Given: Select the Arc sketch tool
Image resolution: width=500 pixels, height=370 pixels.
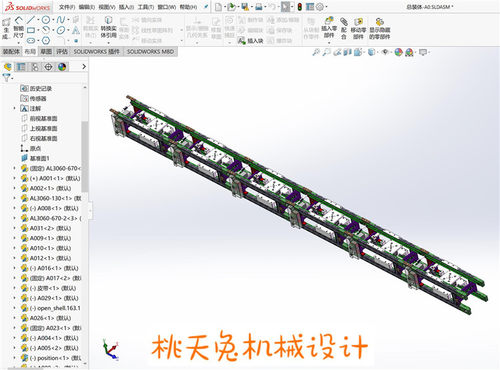Looking at the screenshot, I should pyautogui.click(x=46, y=30).
